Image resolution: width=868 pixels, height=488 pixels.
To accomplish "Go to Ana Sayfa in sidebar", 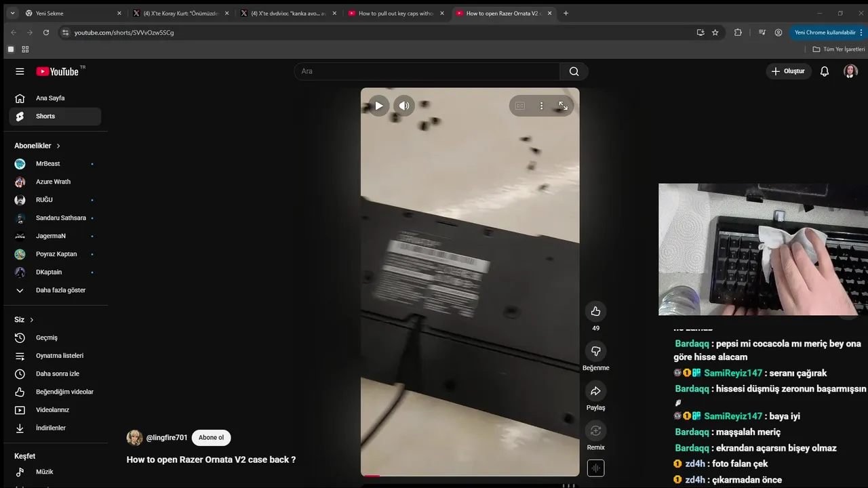I will click(55, 98).
